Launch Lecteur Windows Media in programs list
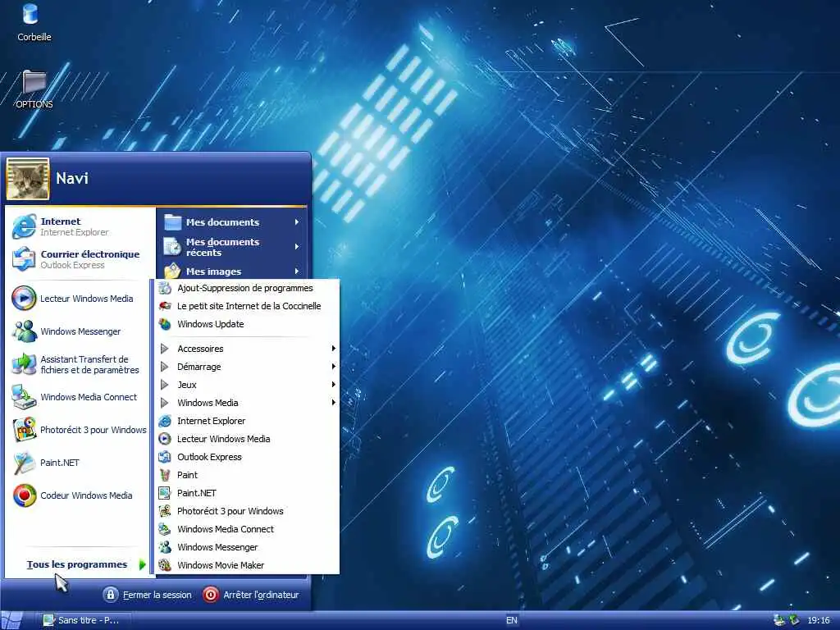 [x=247, y=439]
